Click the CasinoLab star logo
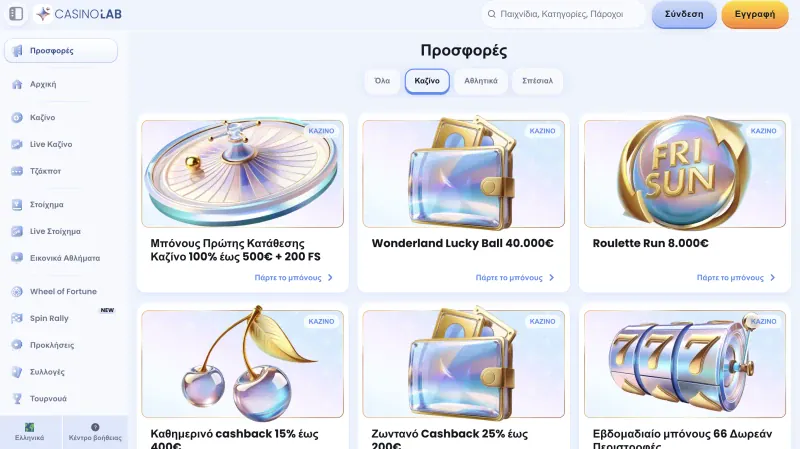800x449 pixels. (x=43, y=14)
